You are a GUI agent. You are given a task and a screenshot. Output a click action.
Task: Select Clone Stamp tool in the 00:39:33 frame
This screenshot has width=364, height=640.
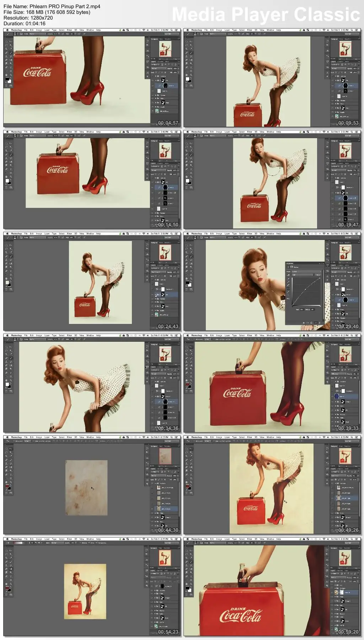[187, 362]
